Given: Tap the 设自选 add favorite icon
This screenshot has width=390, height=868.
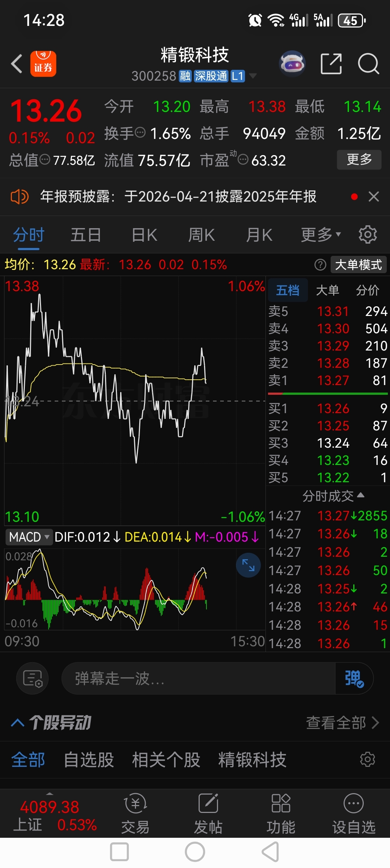Looking at the screenshot, I should [x=354, y=814].
